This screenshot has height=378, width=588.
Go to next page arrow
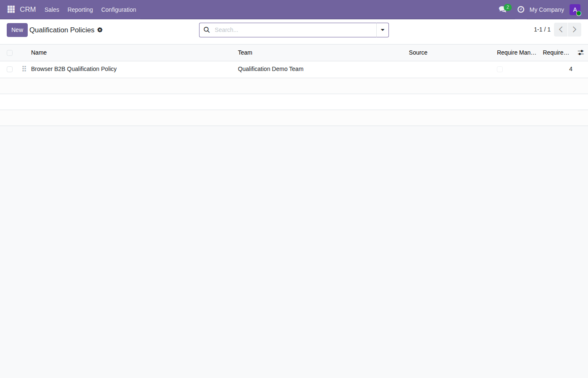click(x=575, y=30)
